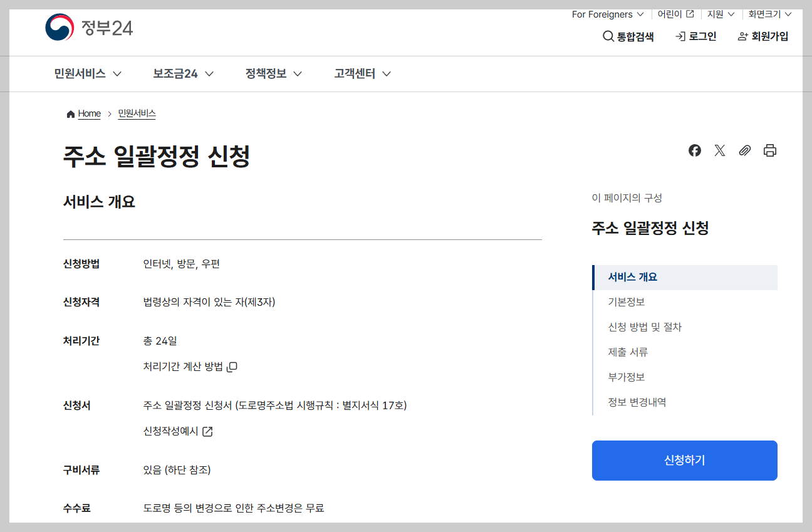
Task: Click external-link icon beside 어린이
Action: (690, 14)
